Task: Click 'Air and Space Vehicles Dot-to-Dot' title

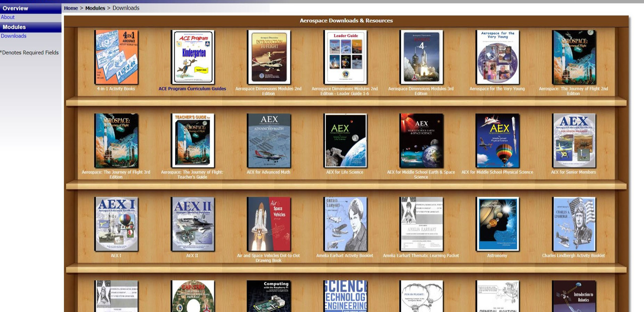Action: [x=269, y=258]
